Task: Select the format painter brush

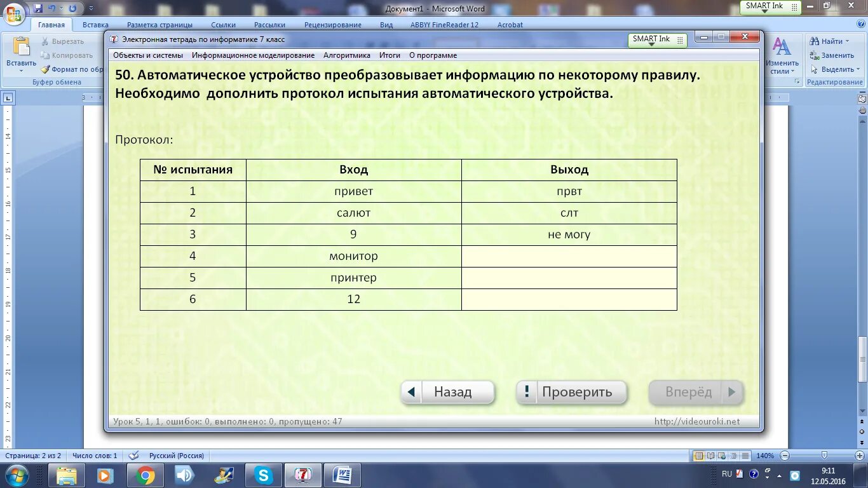Action: pos(46,69)
